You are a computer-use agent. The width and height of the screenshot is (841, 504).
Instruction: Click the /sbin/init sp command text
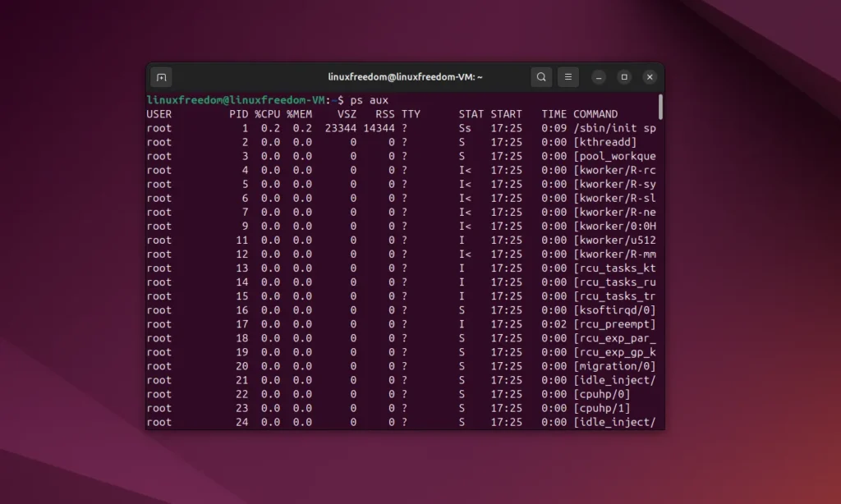coord(614,128)
